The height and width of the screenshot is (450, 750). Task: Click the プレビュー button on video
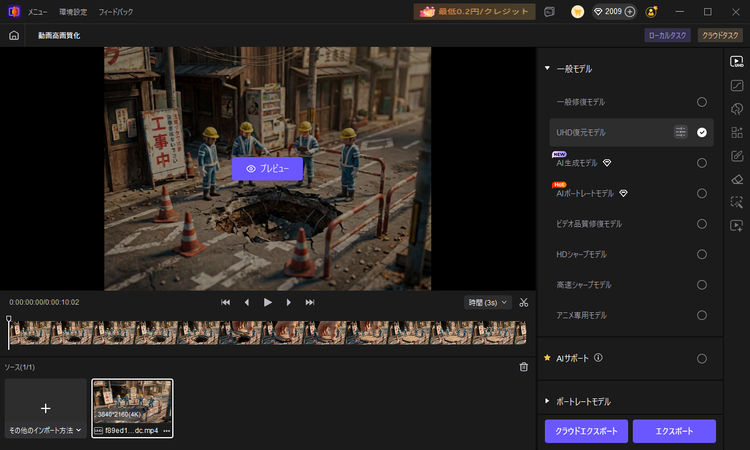click(x=267, y=168)
